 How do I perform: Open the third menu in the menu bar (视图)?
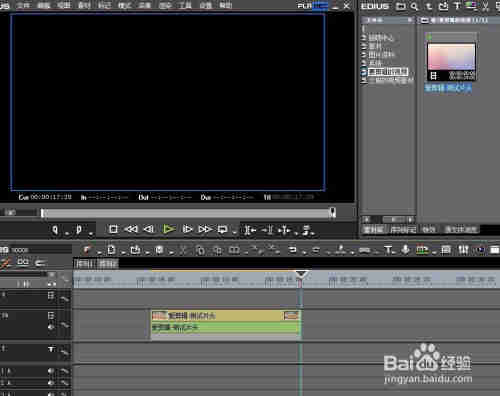pyautogui.click(x=64, y=5)
